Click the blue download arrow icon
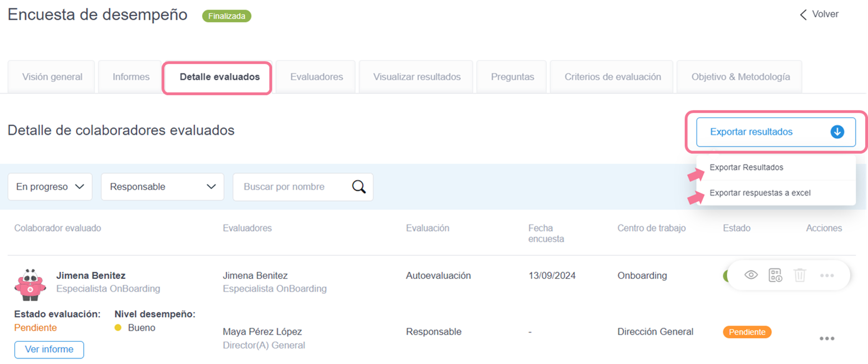Image resolution: width=868 pixels, height=364 pixels. (837, 132)
